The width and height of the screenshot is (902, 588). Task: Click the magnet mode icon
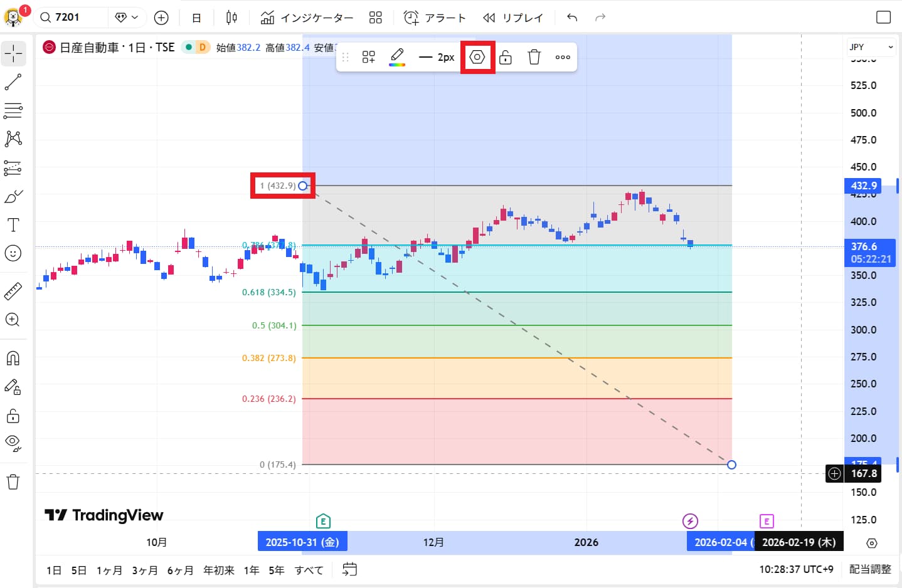[13, 359]
